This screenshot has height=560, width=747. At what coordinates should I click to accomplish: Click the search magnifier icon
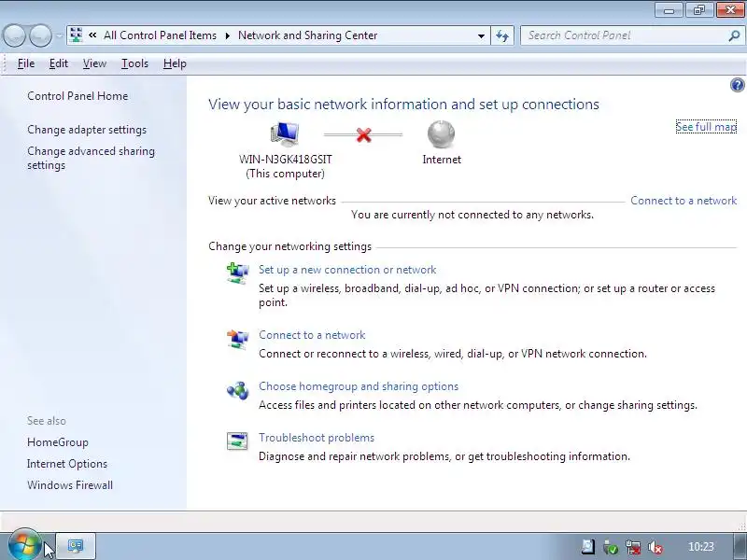(x=734, y=35)
